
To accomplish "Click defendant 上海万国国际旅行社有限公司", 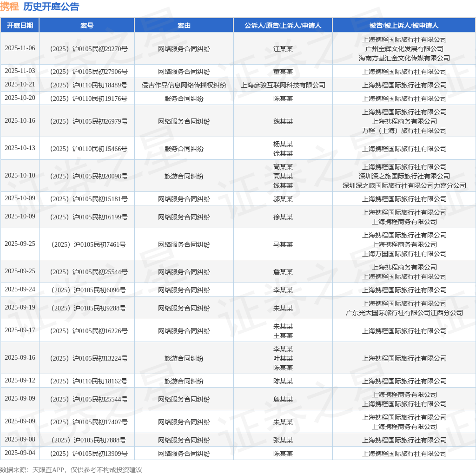I will (x=404, y=254).
